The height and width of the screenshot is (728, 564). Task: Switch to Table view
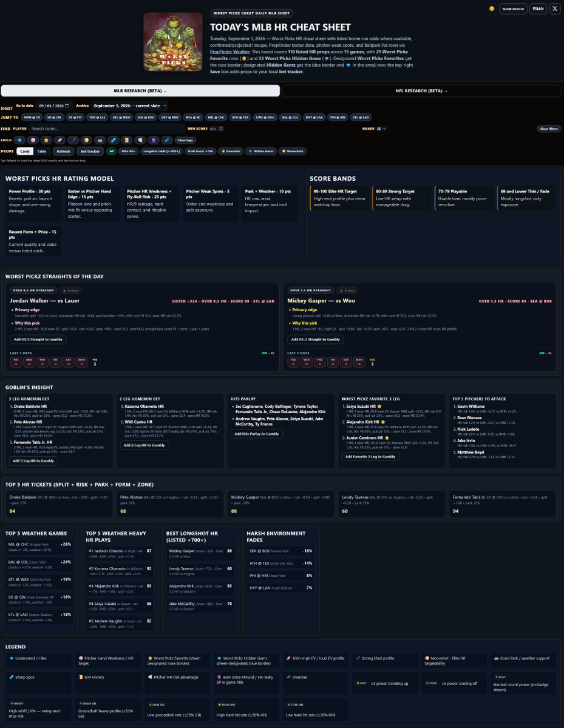pos(41,151)
